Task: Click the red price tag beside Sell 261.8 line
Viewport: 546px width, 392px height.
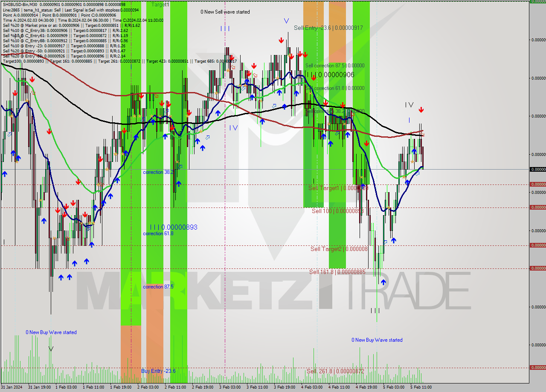Action: coord(537,367)
